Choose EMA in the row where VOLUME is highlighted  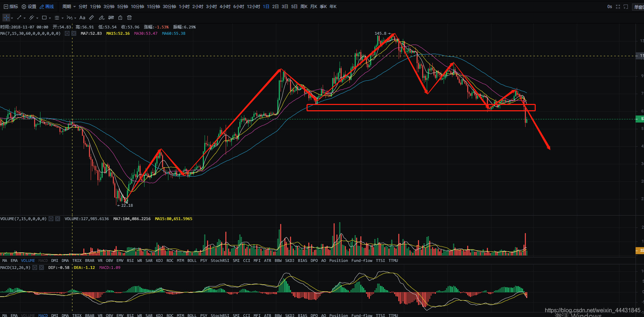click(14, 260)
